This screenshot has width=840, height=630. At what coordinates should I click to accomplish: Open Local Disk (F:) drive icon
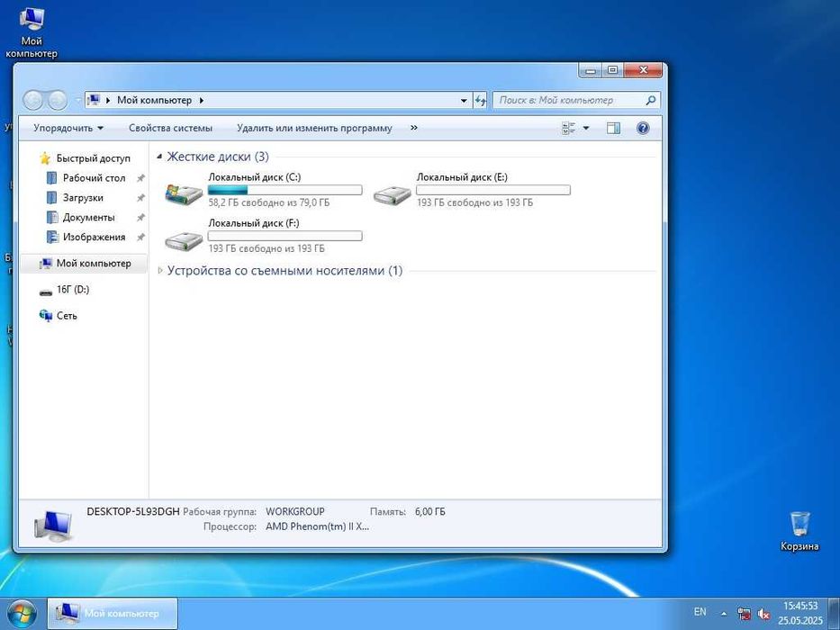tap(184, 240)
